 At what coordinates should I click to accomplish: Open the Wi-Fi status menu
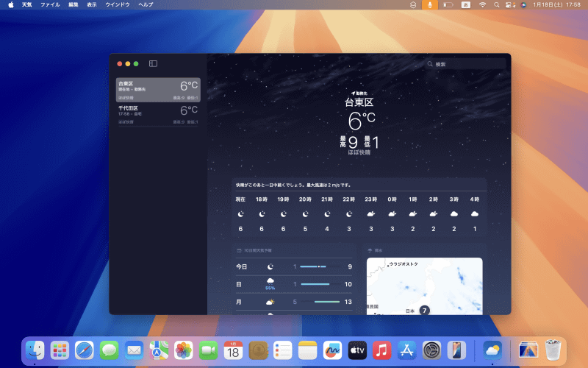483,5
